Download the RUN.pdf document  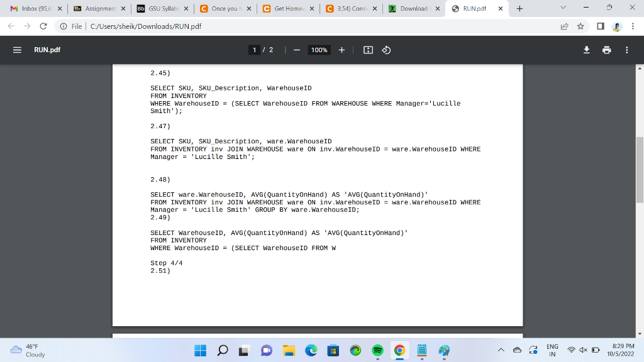[x=586, y=50]
